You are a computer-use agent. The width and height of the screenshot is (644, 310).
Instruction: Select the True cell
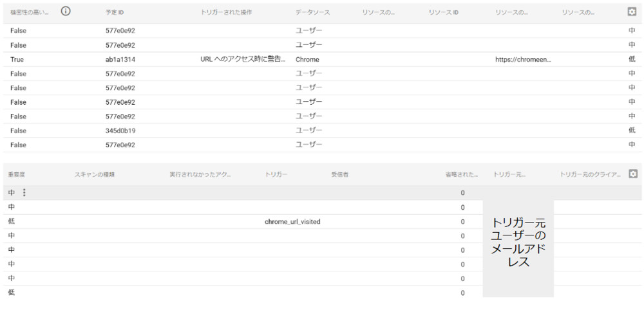point(17,59)
